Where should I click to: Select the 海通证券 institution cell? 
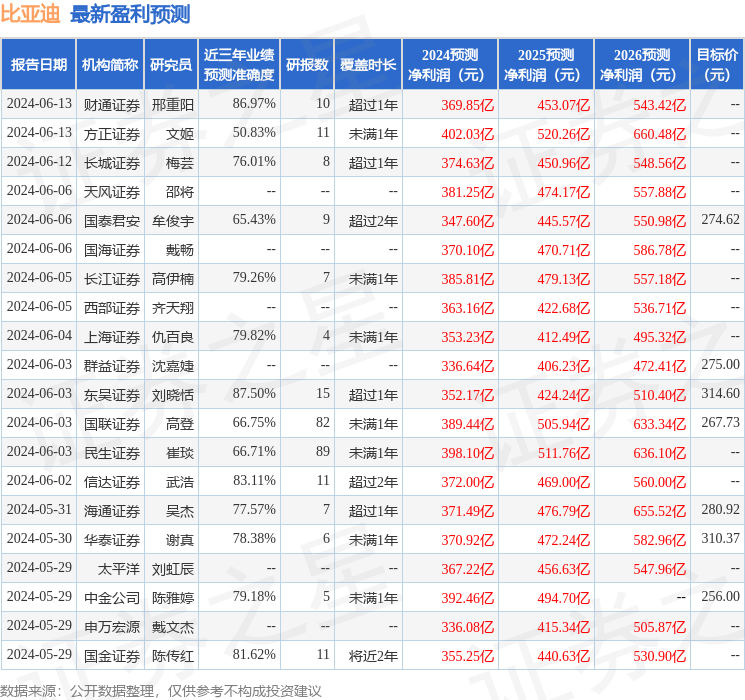(112, 511)
